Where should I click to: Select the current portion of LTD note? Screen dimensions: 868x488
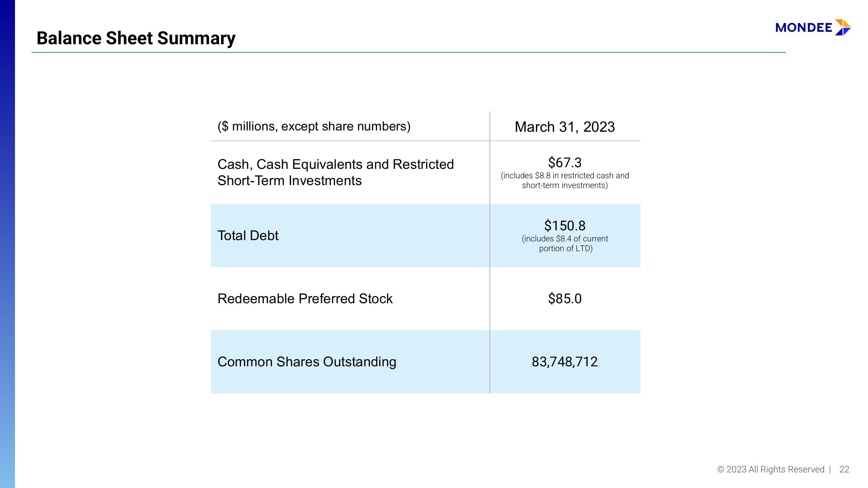tap(565, 243)
